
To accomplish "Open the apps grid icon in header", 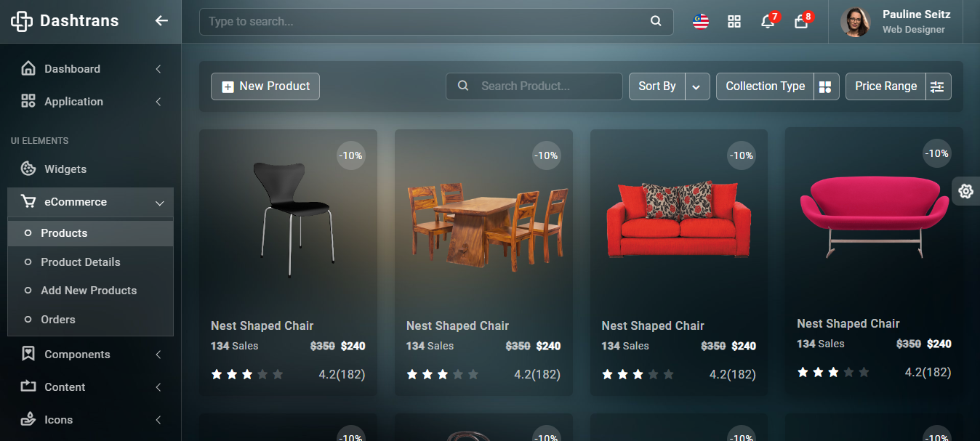I will (x=734, y=22).
